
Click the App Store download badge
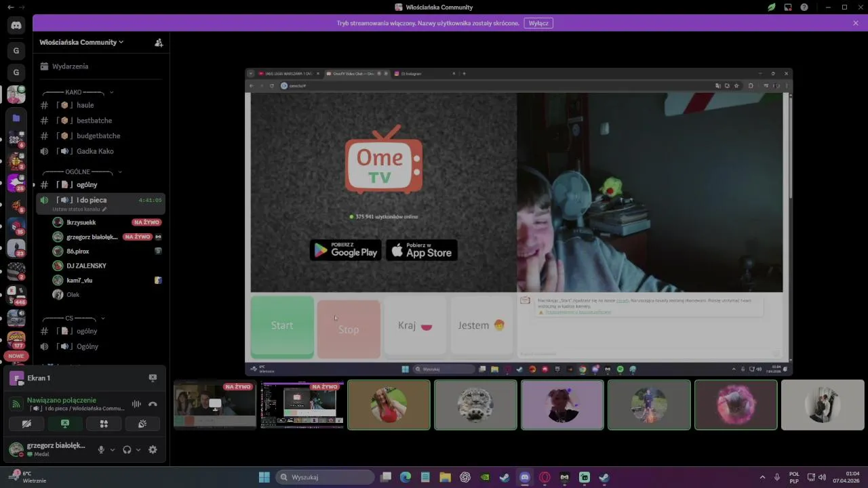(422, 250)
